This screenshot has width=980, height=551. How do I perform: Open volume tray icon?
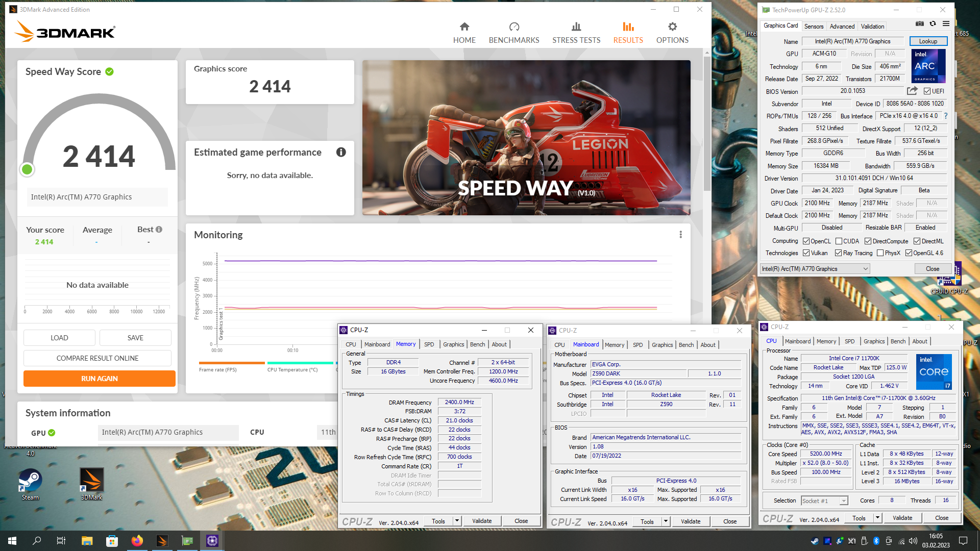[x=913, y=541]
